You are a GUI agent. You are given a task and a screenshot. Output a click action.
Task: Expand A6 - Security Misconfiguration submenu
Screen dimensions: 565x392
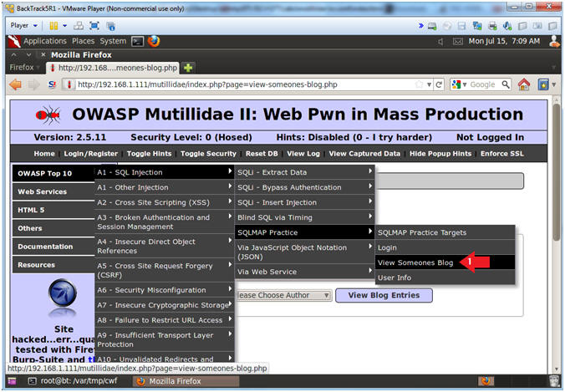point(165,290)
